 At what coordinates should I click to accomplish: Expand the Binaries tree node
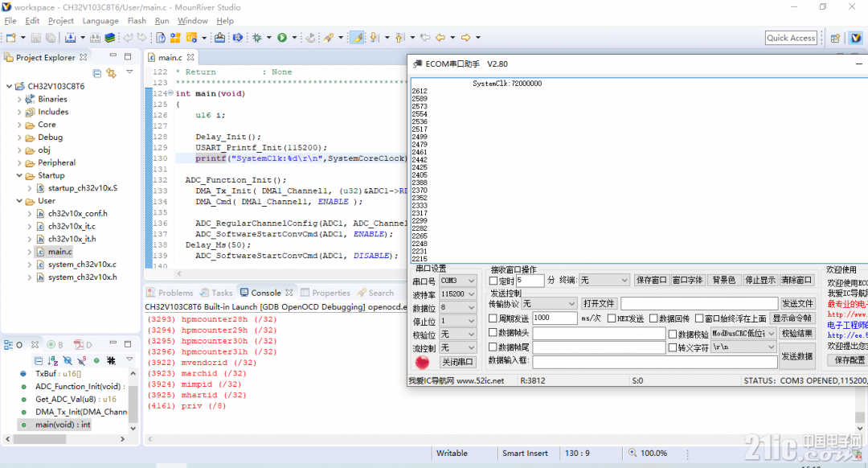19,99
